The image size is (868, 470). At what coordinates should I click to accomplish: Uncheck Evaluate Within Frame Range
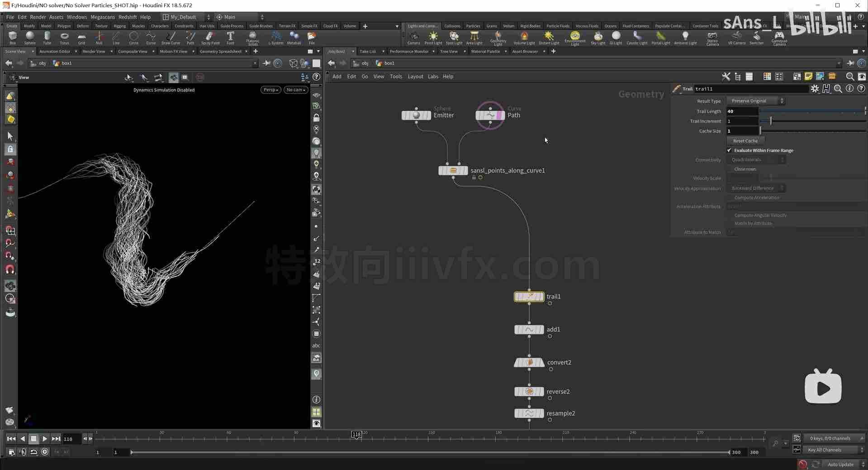(x=729, y=150)
